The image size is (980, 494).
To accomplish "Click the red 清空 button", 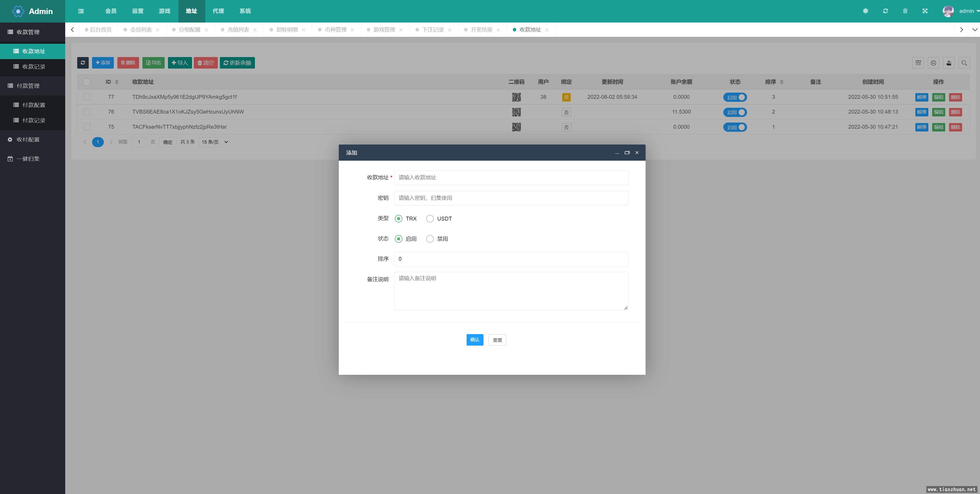I will [x=206, y=63].
